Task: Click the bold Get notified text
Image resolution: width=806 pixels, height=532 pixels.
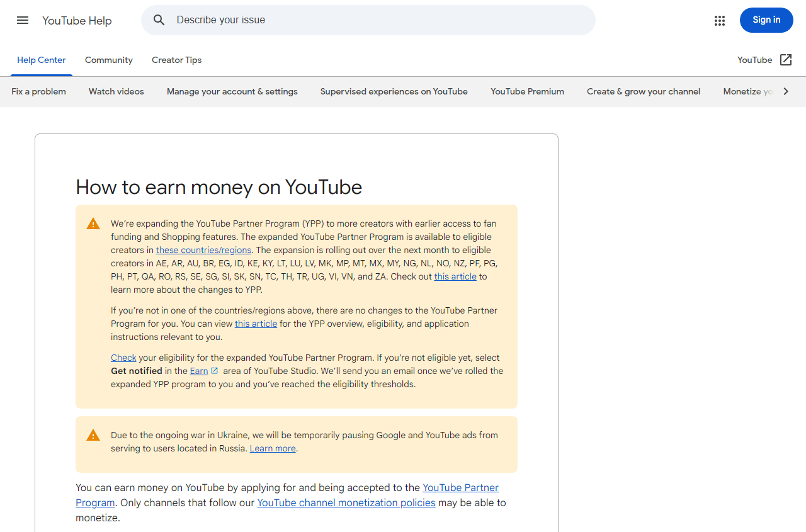Action: click(x=137, y=371)
